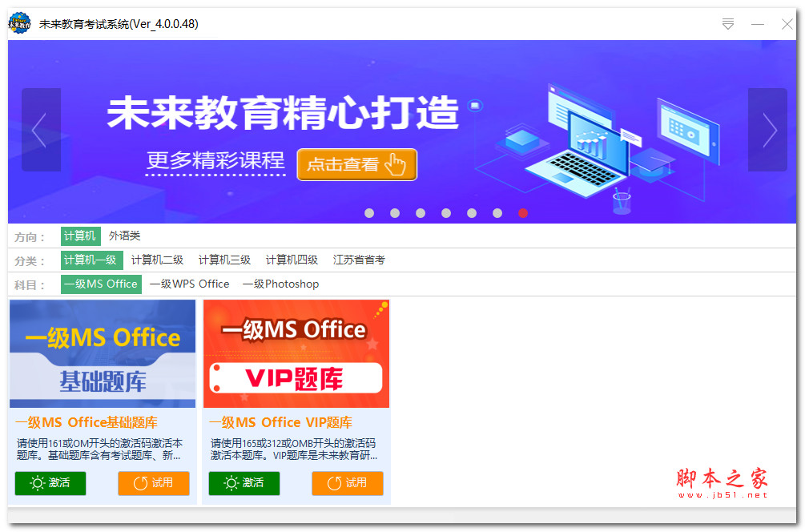Open the title bar dropdown menu icon
This screenshot has width=805, height=532.
(728, 23)
